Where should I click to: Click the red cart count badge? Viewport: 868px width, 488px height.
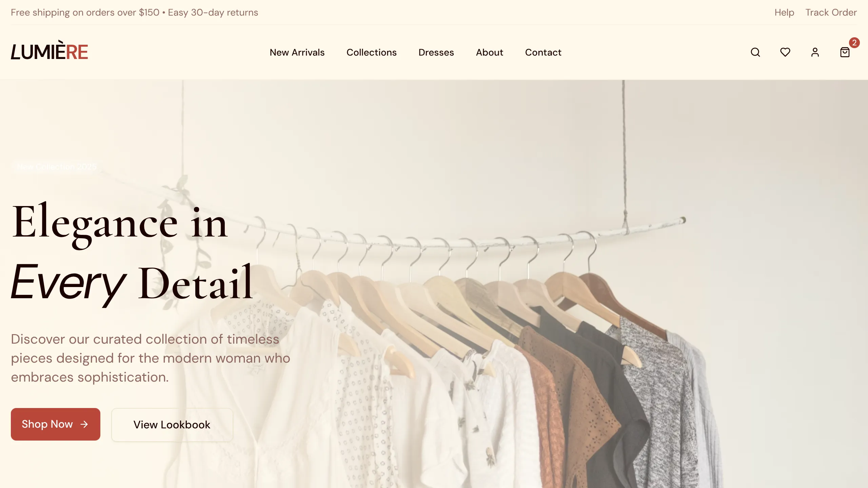click(x=854, y=43)
